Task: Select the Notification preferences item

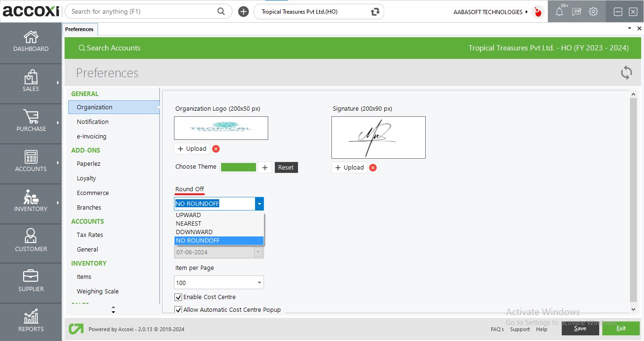Action: pos(92,122)
